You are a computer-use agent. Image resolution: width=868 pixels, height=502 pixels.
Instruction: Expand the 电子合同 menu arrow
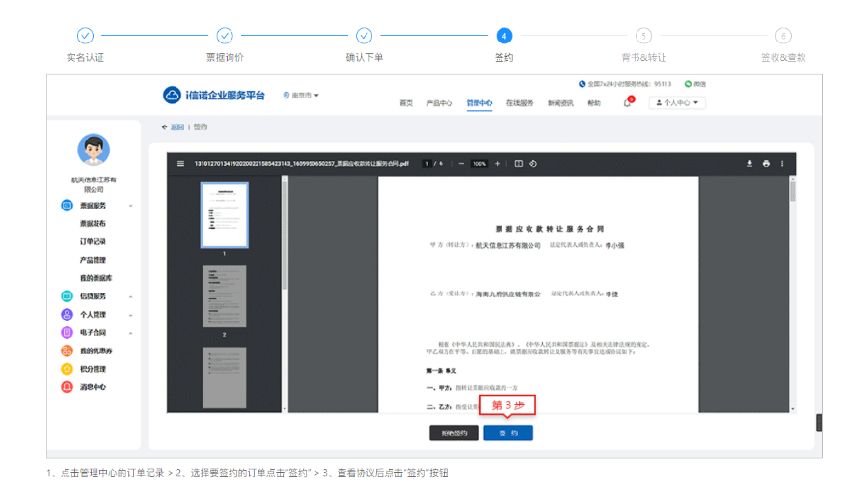(x=131, y=334)
